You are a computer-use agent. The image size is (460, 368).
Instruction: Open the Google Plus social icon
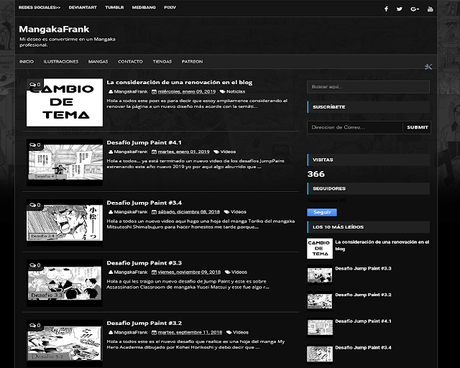(414, 9)
